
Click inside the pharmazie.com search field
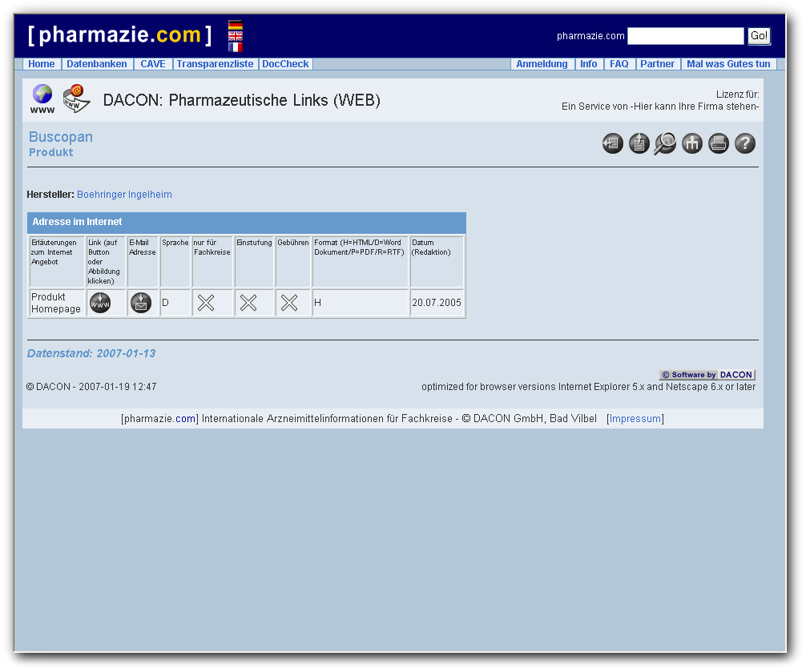click(x=686, y=35)
